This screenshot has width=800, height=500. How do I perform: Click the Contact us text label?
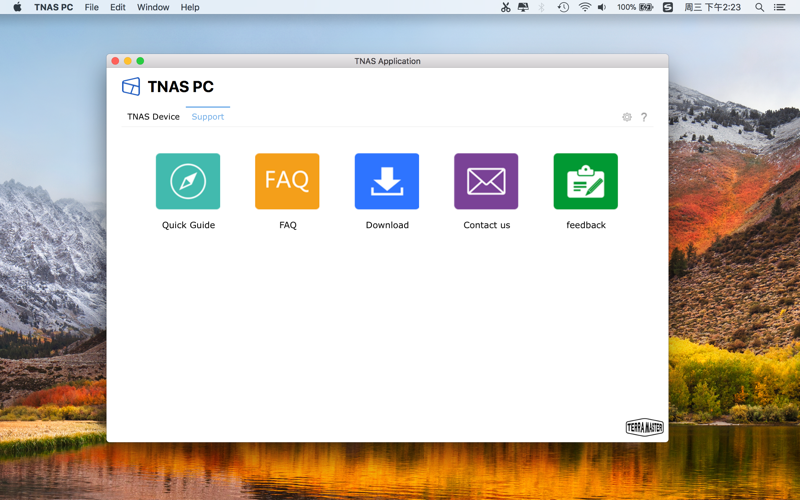487,225
